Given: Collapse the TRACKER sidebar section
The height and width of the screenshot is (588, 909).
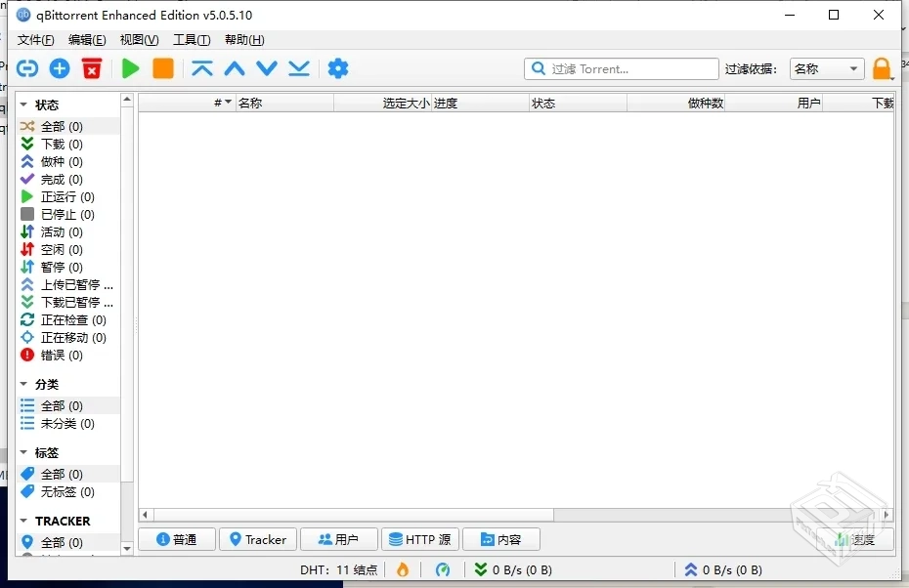Looking at the screenshot, I should (23, 521).
